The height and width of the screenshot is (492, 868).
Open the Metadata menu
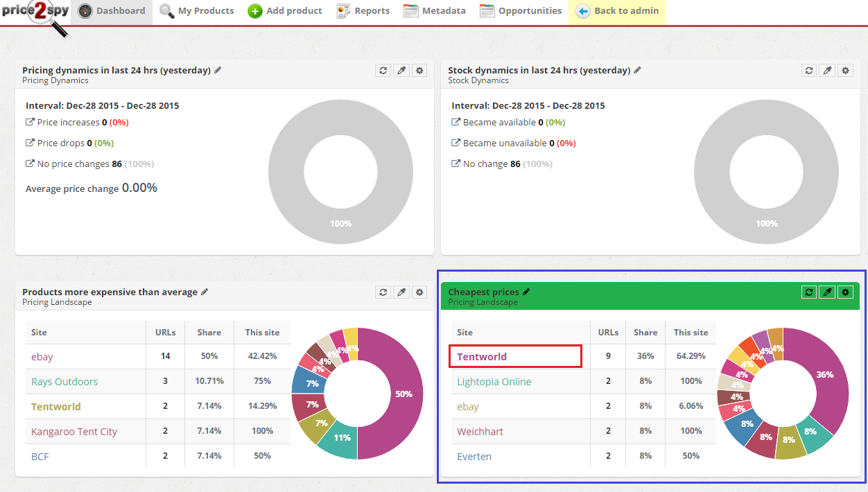(x=435, y=11)
